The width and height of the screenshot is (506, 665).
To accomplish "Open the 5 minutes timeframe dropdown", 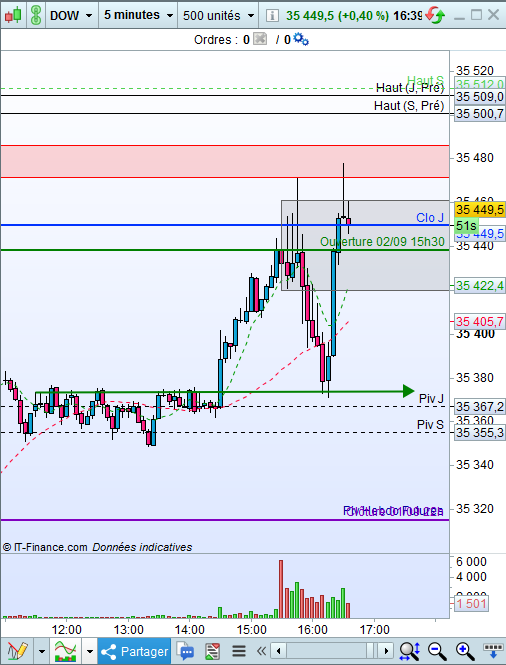I will pyautogui.click(x=138, y=15).
